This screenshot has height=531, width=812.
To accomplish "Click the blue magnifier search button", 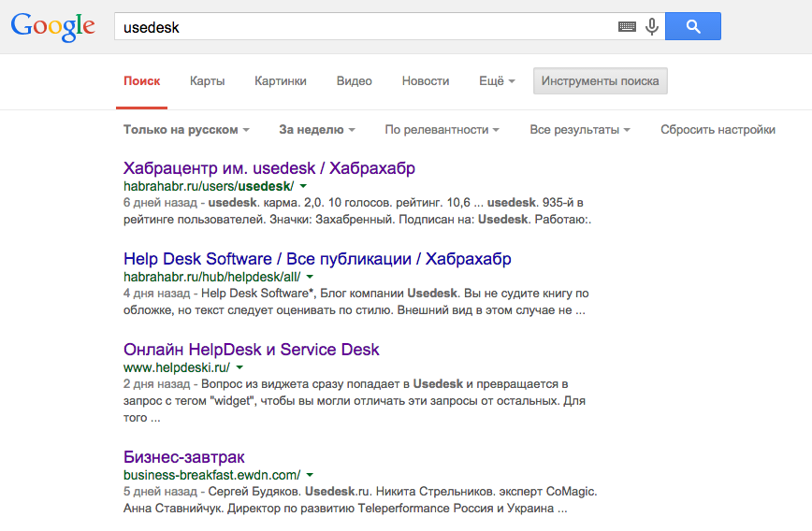I will coord(693,26).
